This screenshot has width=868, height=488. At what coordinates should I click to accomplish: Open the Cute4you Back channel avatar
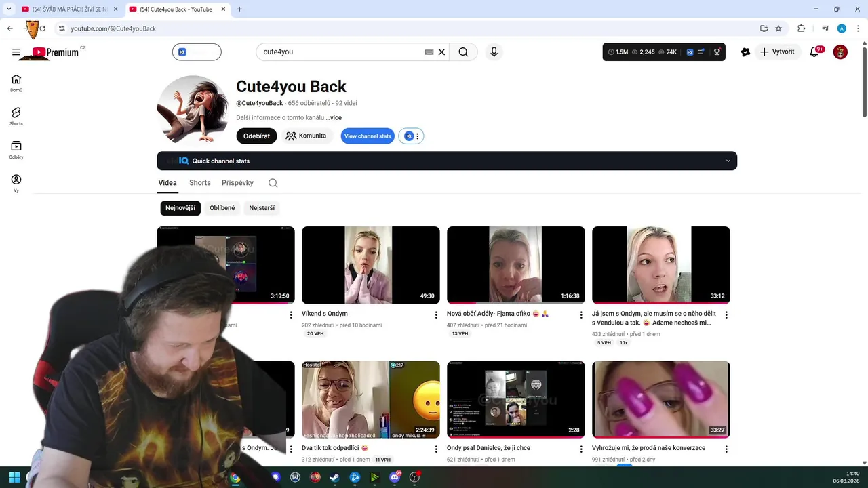(x=192, y=110)
